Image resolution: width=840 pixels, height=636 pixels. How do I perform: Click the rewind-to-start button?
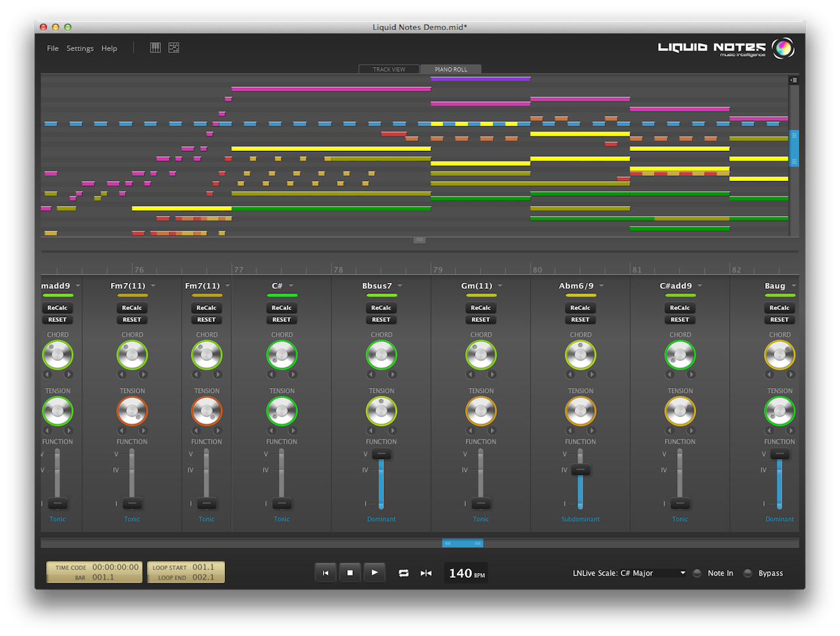(325, 573)
